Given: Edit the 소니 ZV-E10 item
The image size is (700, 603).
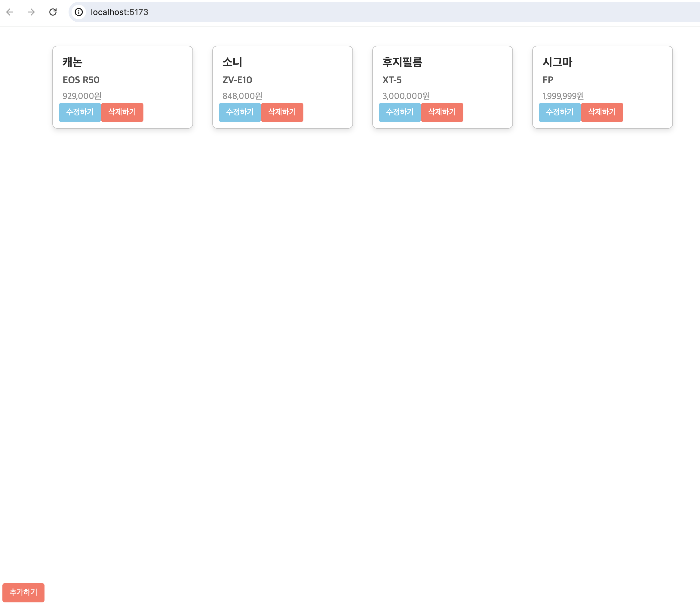Looking at the screenshot, I should coord(240,112).
